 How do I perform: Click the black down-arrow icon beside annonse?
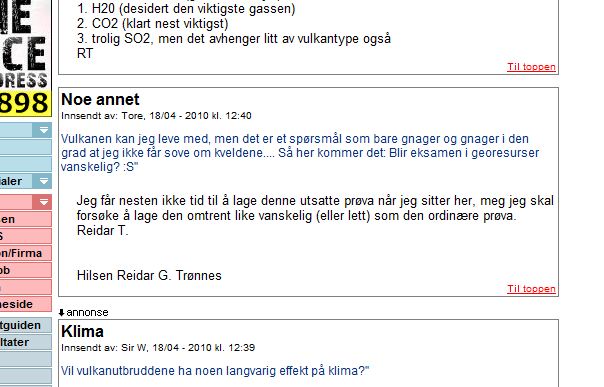61,312
